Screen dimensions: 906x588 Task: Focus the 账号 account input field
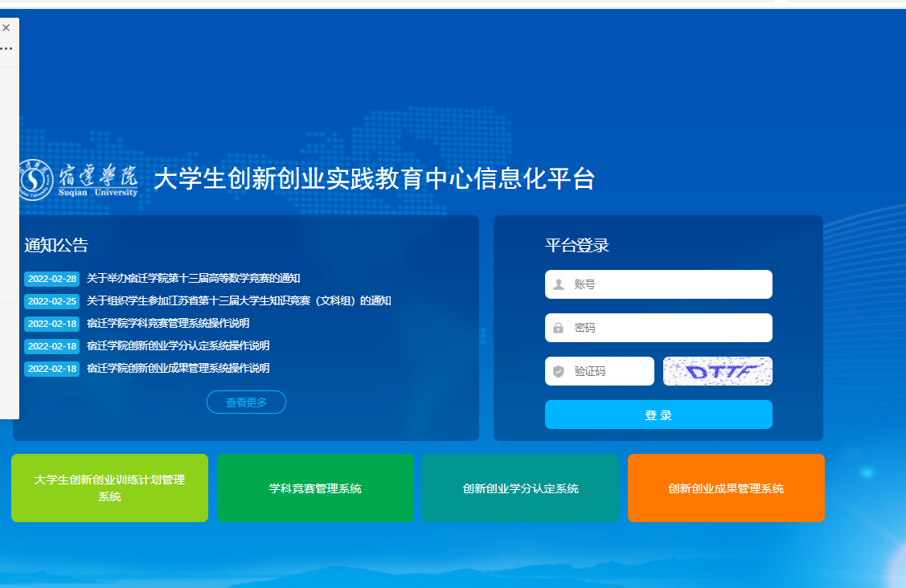tap(667, 284)
